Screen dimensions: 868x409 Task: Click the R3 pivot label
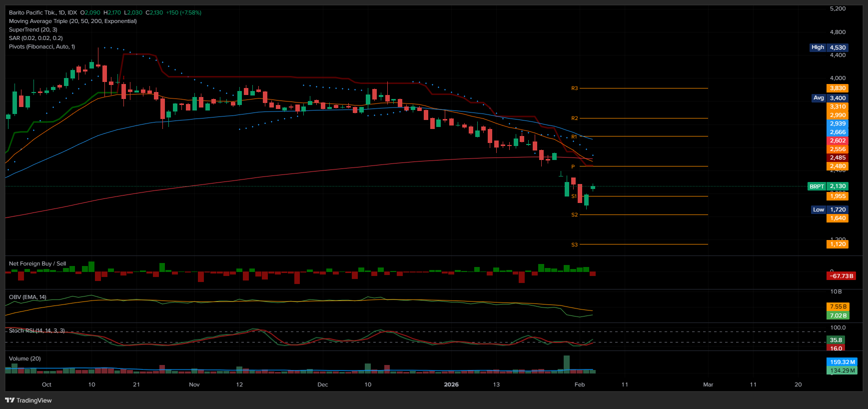coord(575,88)
